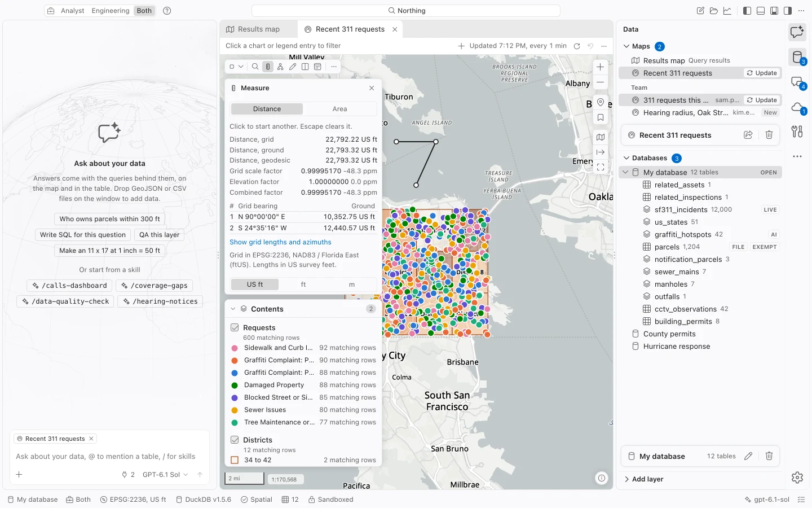Open the chat assistant icon in right sidebar
The width and height of the screenshot is (812, 508).
(x=797, y=32)
